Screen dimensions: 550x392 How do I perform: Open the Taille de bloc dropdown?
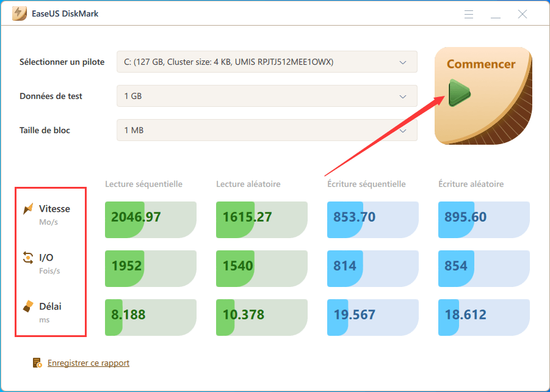[267, 130]
